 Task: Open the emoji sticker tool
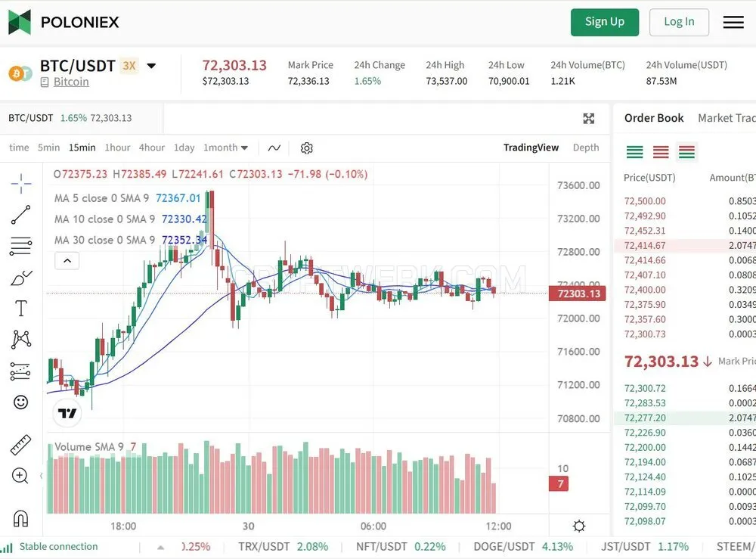20,402
